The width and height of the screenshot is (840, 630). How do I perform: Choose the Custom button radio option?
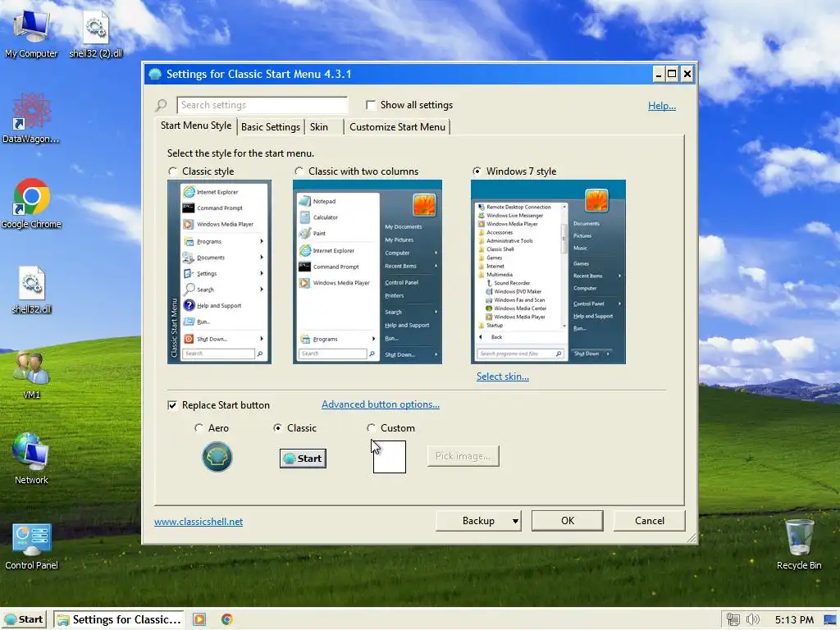coord(372,427)
